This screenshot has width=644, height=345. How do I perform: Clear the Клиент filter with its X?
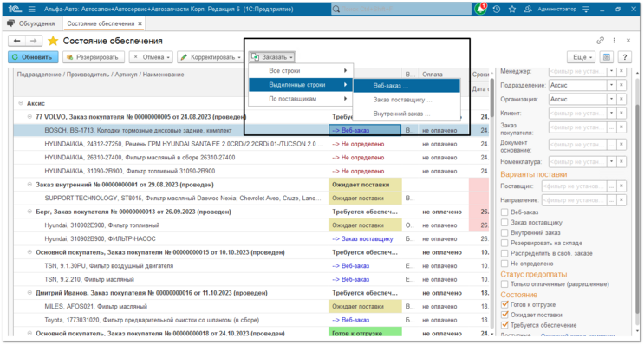[621, 113]
